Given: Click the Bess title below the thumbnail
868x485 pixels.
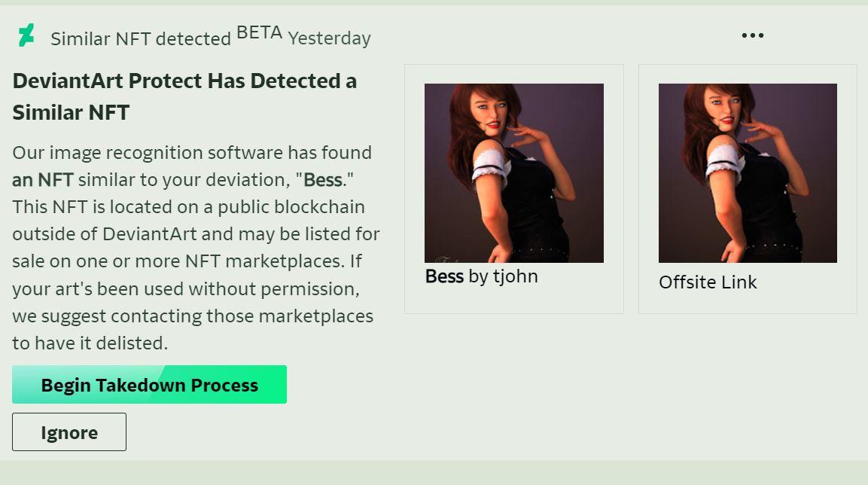Looking at the screenshot, I should click(x=444, y=276).
